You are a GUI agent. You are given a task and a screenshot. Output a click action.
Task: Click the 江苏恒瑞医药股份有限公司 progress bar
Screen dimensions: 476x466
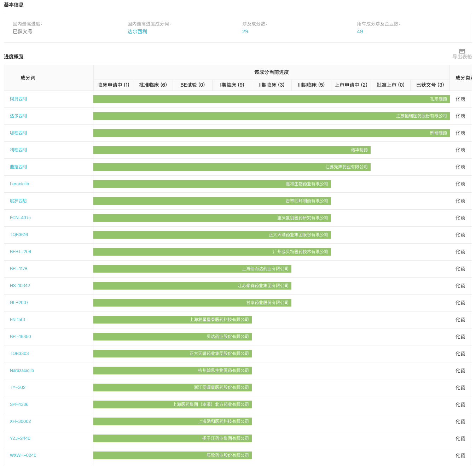(x=271, y=116)
